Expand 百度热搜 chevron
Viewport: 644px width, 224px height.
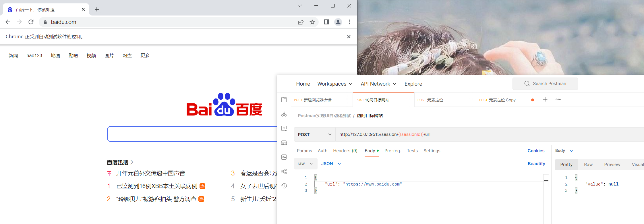pyautogui.click(x=132, y=162)
